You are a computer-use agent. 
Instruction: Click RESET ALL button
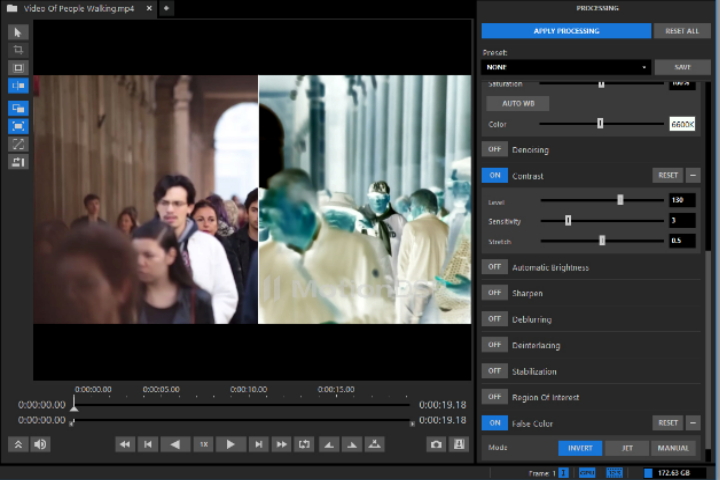pos(682,31)
